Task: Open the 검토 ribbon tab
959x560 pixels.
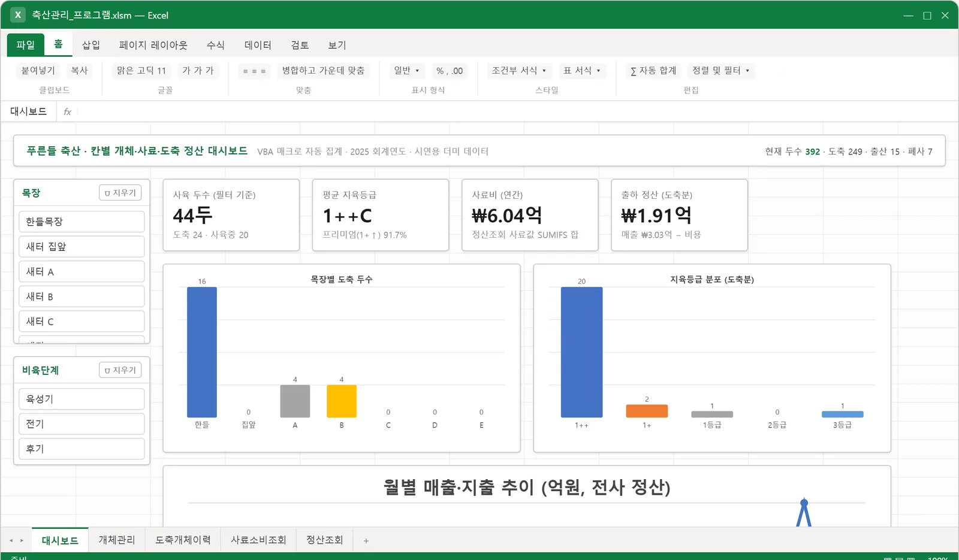Action: click(300, 45)
